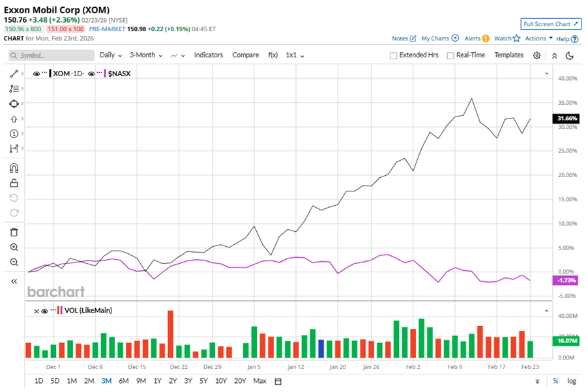Select the 3M range

pos(106,381)
